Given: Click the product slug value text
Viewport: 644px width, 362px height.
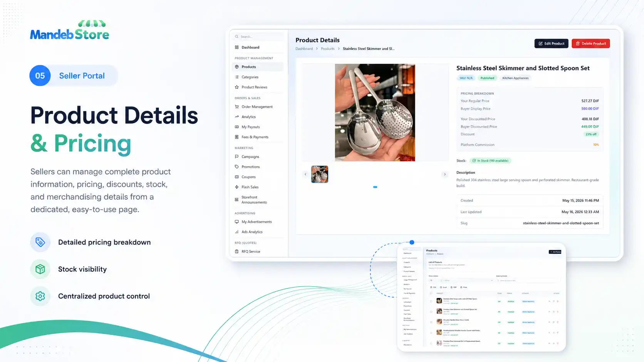Looking at the screenshot, I should [x=561, y=223].
